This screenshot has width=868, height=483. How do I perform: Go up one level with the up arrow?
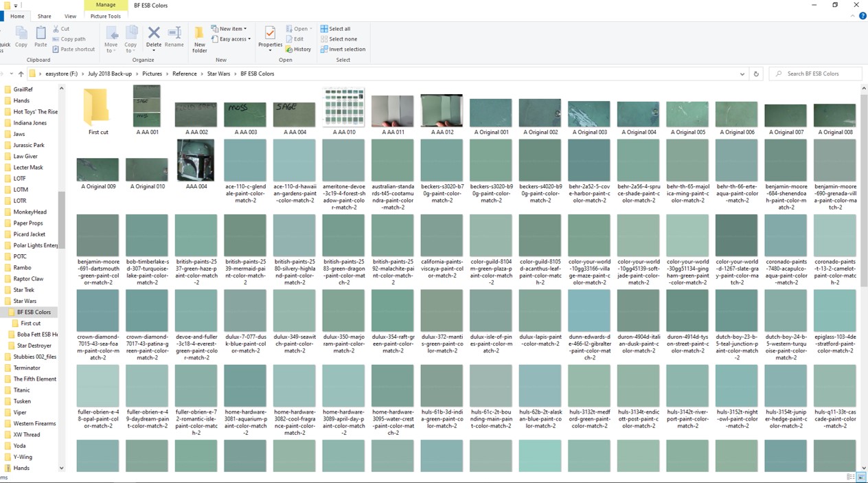21,74
